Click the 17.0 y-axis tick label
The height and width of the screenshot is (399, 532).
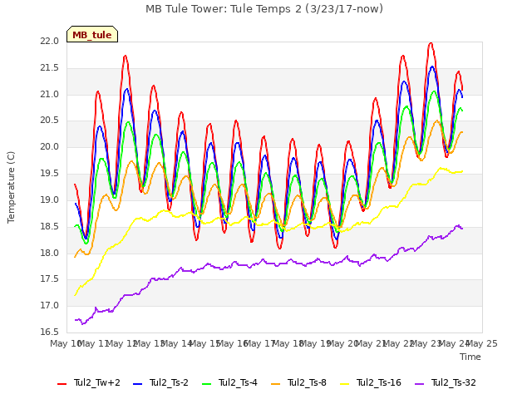(x=50, y=306)
